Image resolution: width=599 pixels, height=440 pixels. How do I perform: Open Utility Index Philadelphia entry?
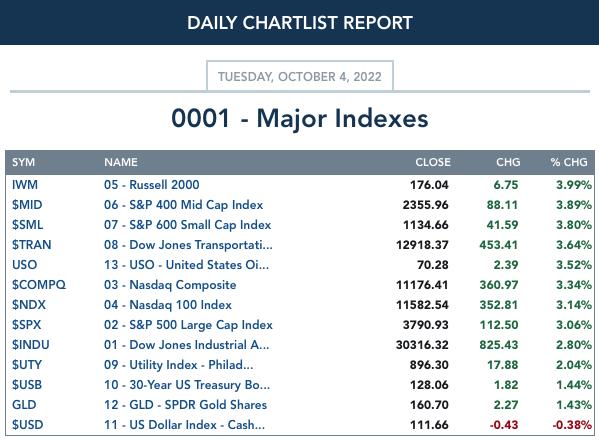tap(178, 365)
